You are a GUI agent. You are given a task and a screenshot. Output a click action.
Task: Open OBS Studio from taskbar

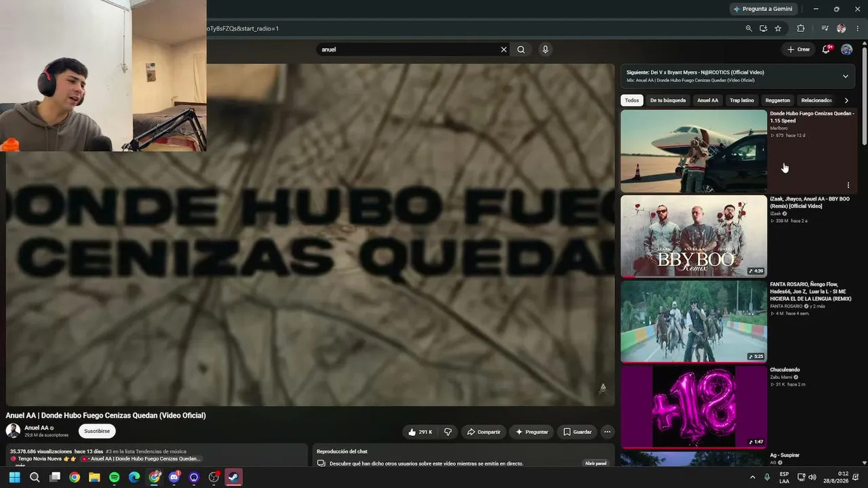pyautogui.click(x=214, y=477)
